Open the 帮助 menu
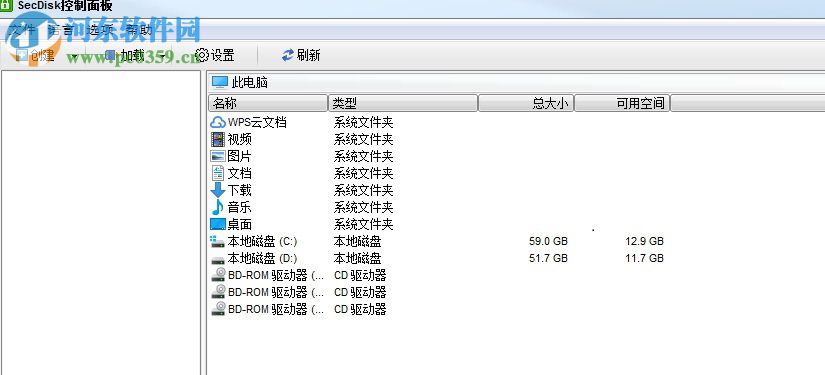The width and height of the screenshot is (825, 375). click(x=139, y=29)
